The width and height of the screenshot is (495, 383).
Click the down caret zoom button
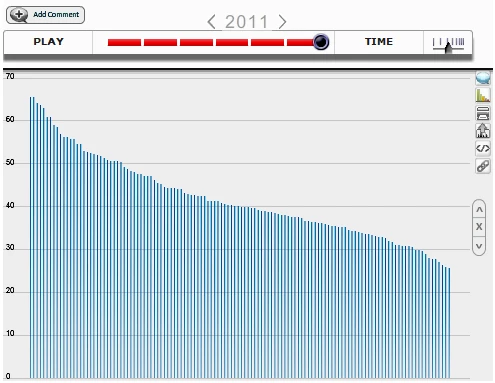[479, 246]
